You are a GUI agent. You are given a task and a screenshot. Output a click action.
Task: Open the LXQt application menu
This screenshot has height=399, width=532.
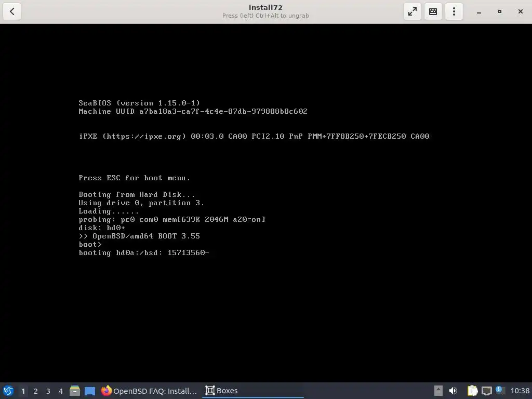pos(8,391)
